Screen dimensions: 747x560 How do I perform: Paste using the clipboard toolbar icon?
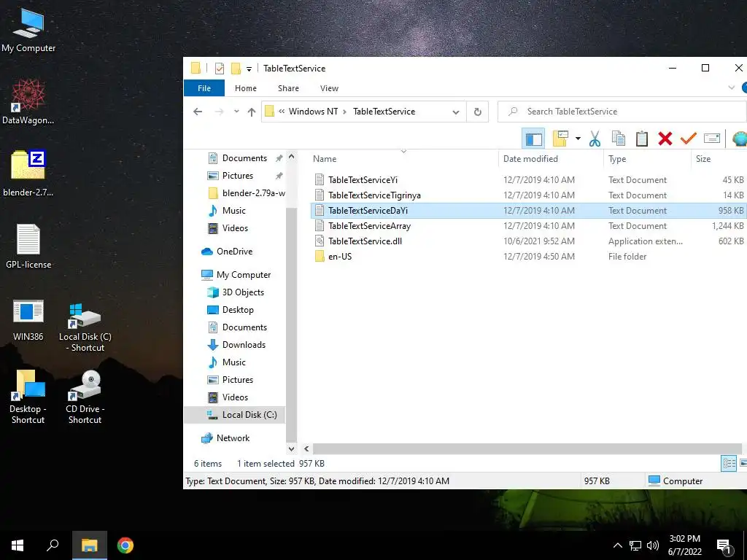tap(642, 139)
